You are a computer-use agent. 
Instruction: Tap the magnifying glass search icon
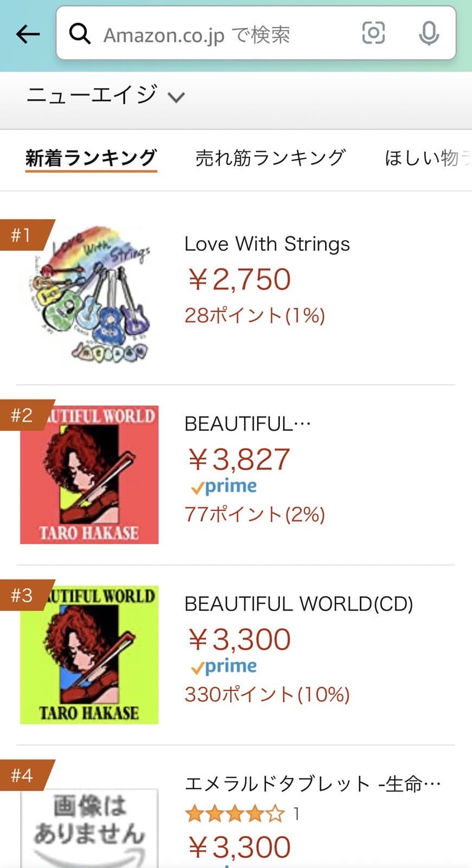coord(80,34)
